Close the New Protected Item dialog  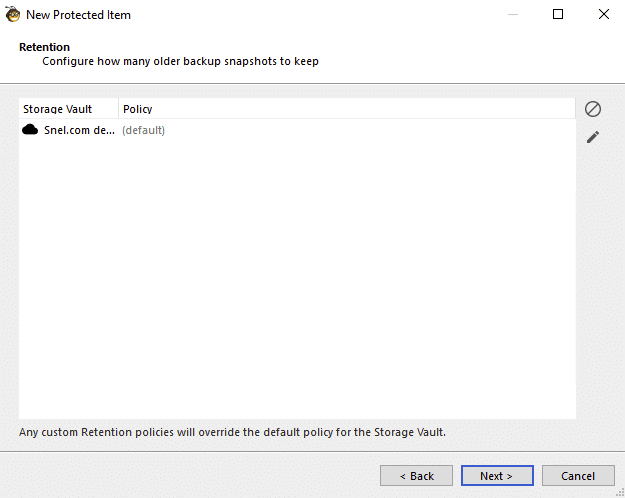604,14
